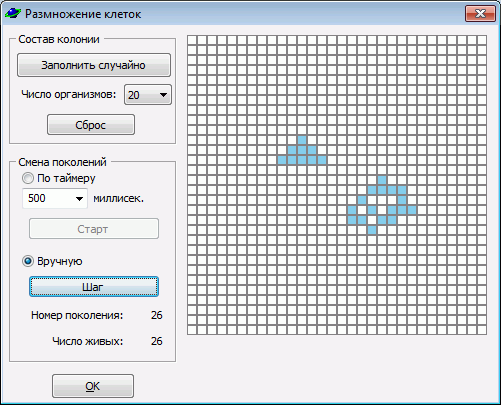
Task: Click rightmost blue cell of right cluster
Action: pos(412,210)
